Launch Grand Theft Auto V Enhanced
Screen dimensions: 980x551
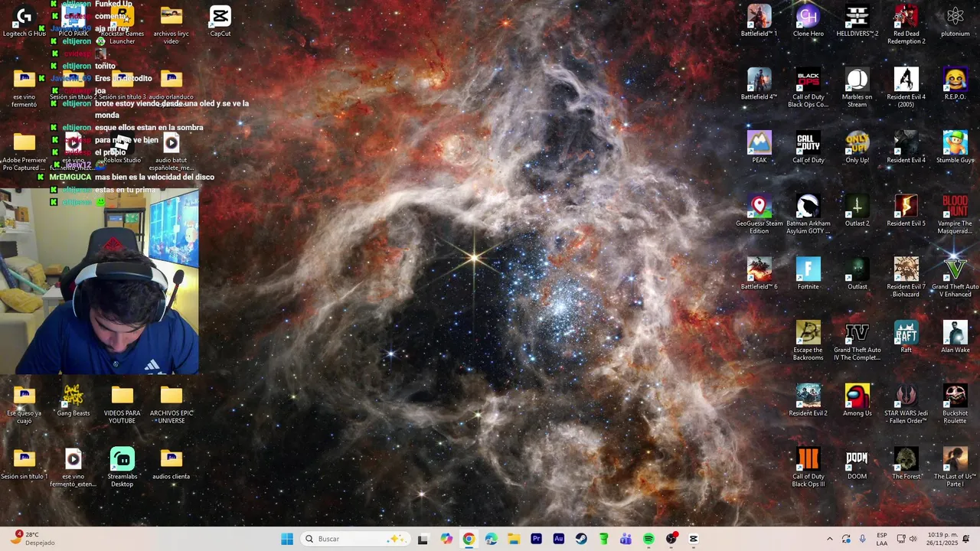(x=955, y=278)
